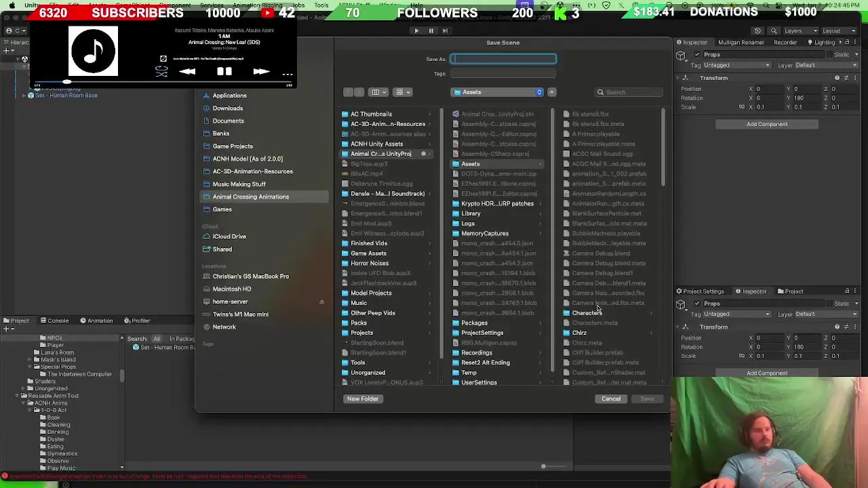Switch to the Lighting tab
The width and height of the screenshot is (868, 488).
tap(821, 42)
